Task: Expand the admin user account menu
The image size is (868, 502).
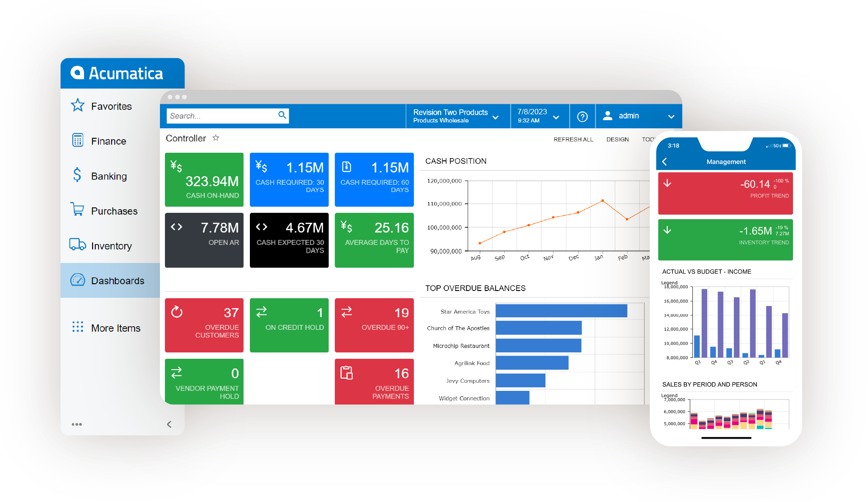Action: (x=637, y=116)
